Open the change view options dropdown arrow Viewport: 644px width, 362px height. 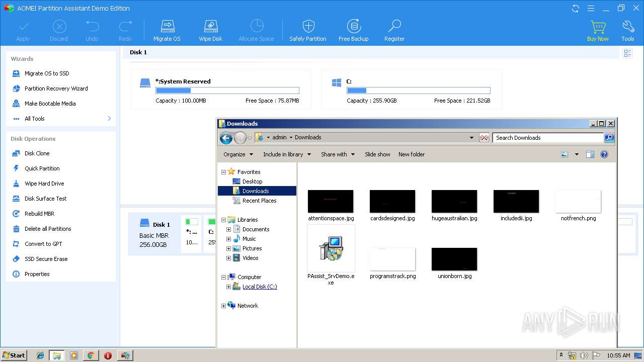coord(577,154)
